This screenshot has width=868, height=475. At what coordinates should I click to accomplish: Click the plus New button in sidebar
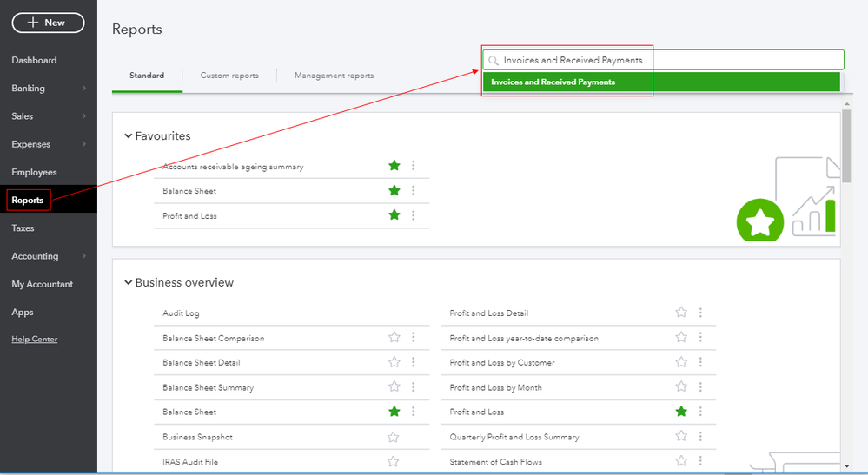(48, 23)
